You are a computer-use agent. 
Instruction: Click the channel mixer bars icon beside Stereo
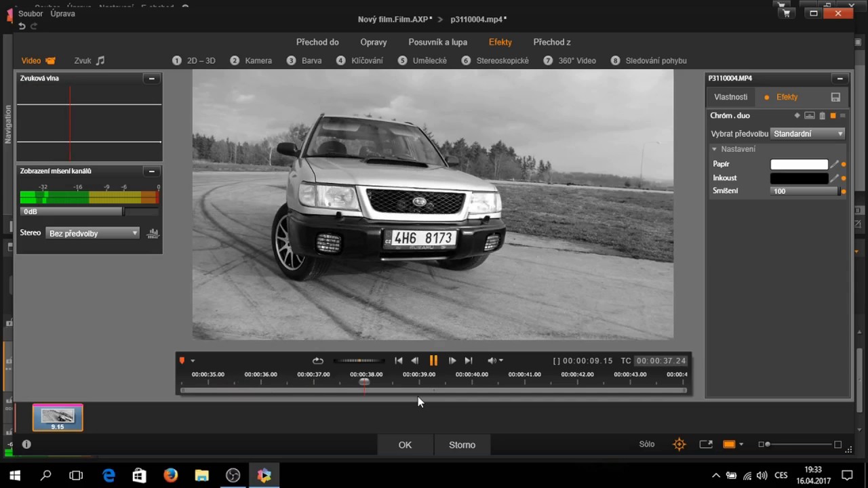153,233
